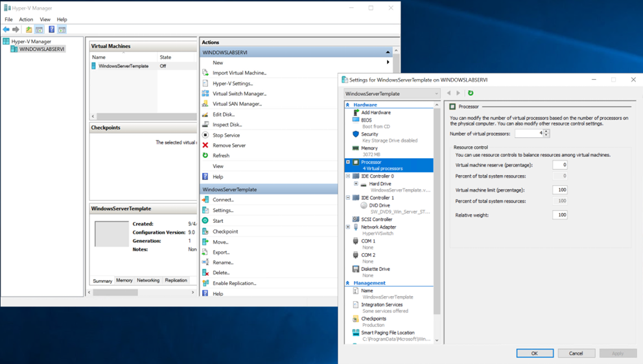
Task: Expand the New submenu arrow
Action: (388, 62)
